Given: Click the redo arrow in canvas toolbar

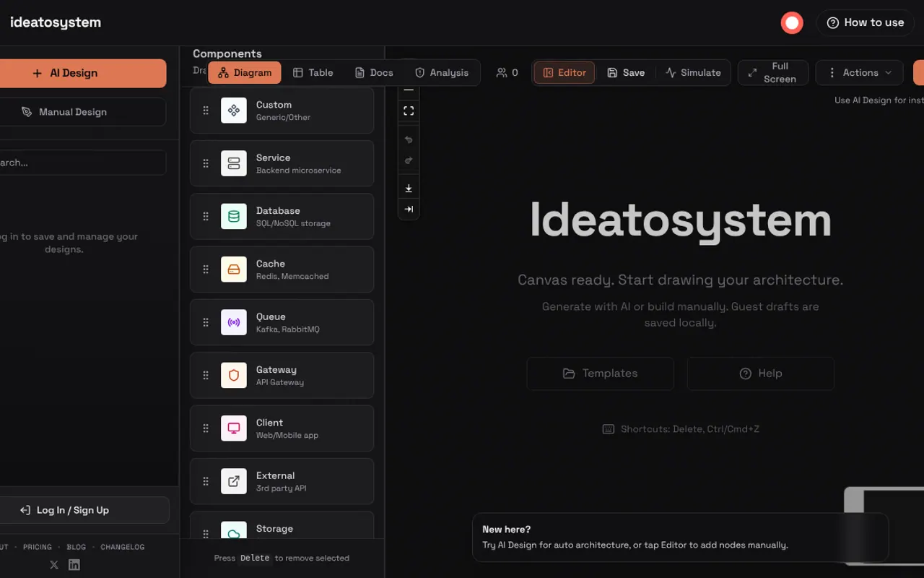Looking at the screenshot, I should (409, 160).
